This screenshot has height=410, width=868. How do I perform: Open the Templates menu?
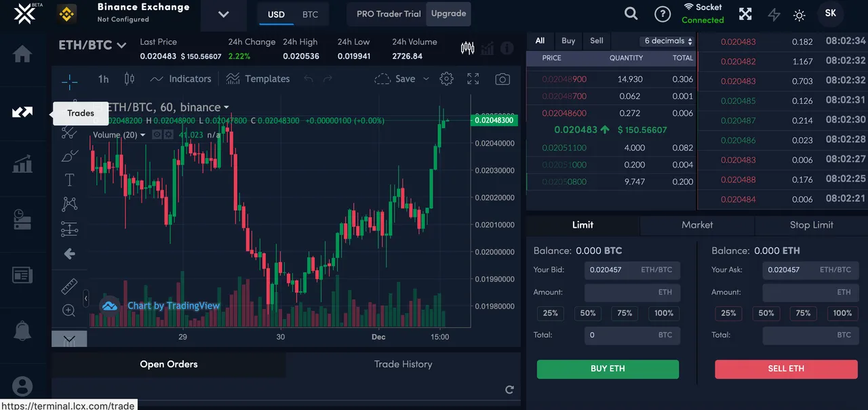click(x=258, y=79)
